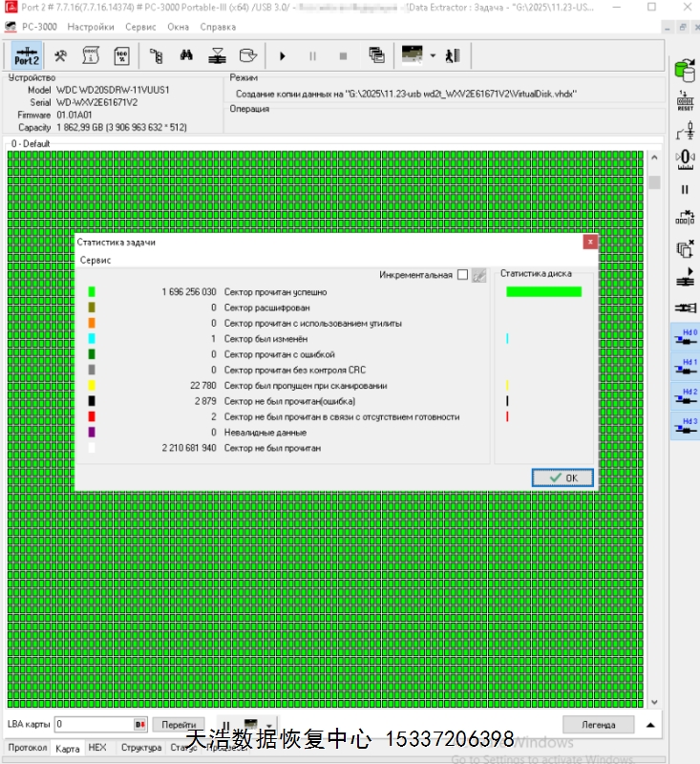The width and height of the screenshot is (700, 764).
Task: Expand the panel with bottom-right up arrow
Action: 651,725
